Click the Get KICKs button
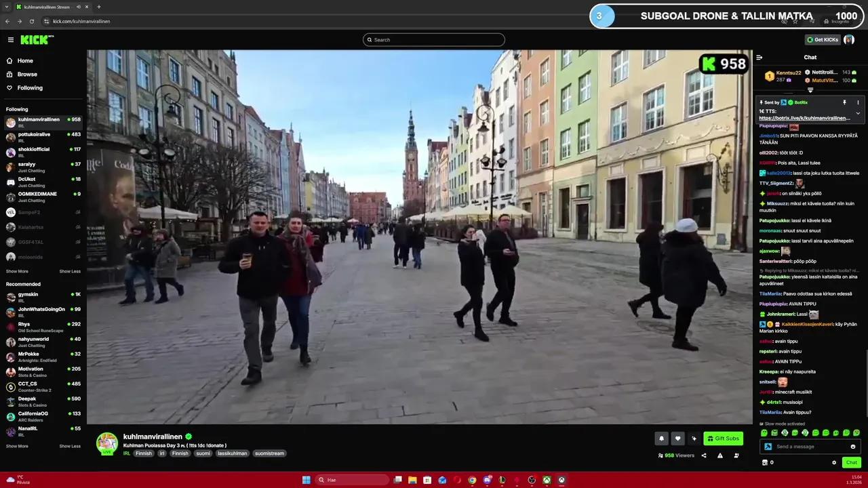The image size is (868, 488). pyautogui.click(x=823, y=40)
